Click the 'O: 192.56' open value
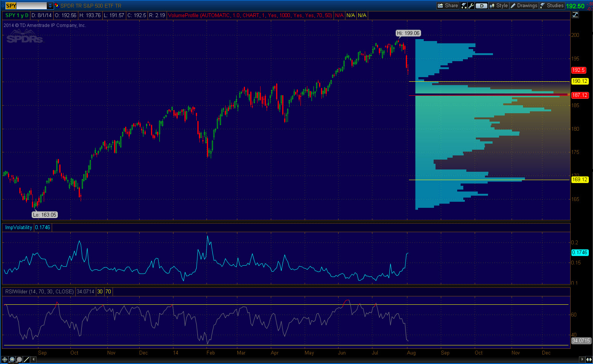This screenshot has width=593, height=364. click(x=66, y=16)
